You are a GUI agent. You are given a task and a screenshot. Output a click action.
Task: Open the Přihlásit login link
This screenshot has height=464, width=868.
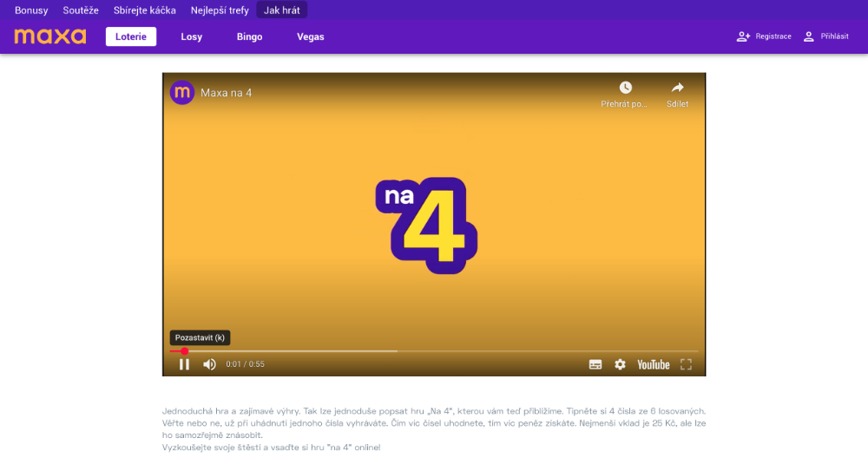coord(825,36)
